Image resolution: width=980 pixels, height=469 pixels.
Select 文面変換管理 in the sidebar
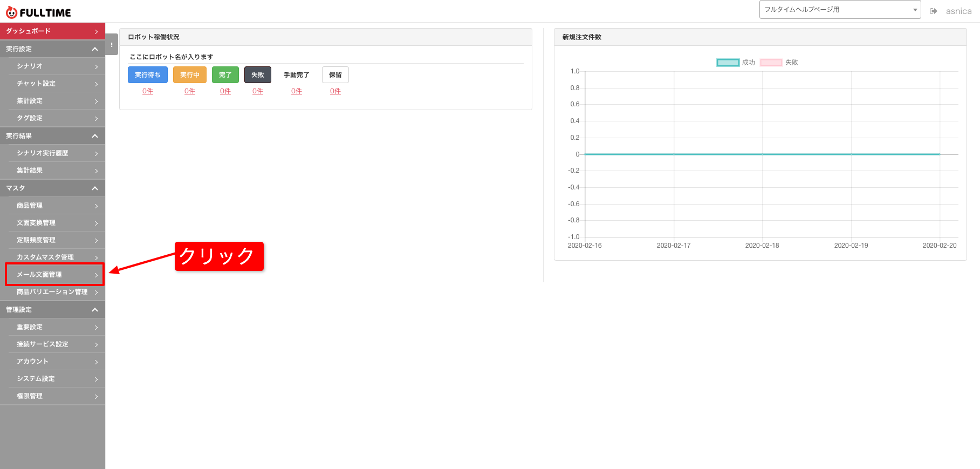tap(52, 223)
